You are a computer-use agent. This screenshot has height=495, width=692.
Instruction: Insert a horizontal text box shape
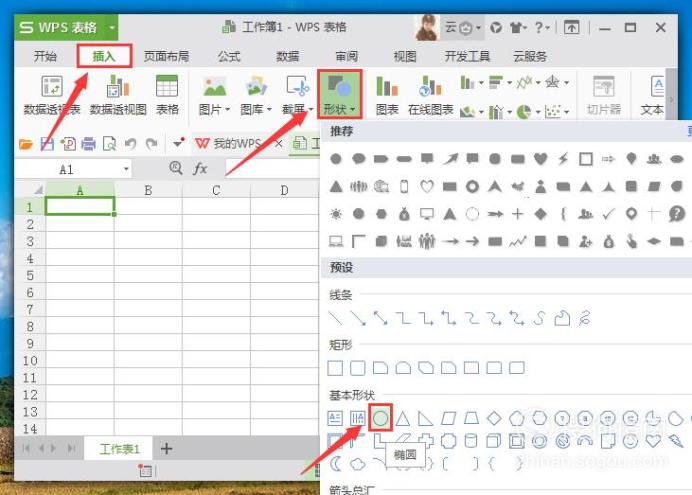point(335,418)
